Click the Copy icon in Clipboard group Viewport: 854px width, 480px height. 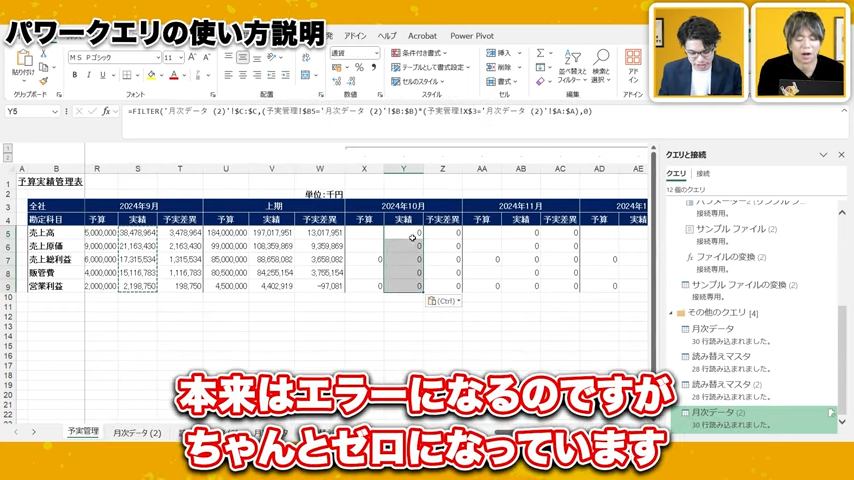(x=44, y=68)
